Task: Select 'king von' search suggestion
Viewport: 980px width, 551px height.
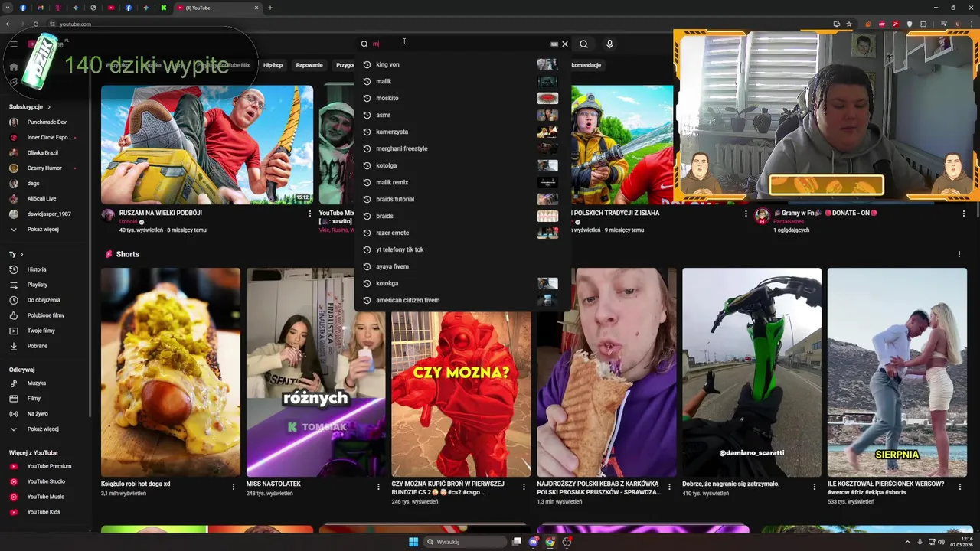Action: (462, 64)
